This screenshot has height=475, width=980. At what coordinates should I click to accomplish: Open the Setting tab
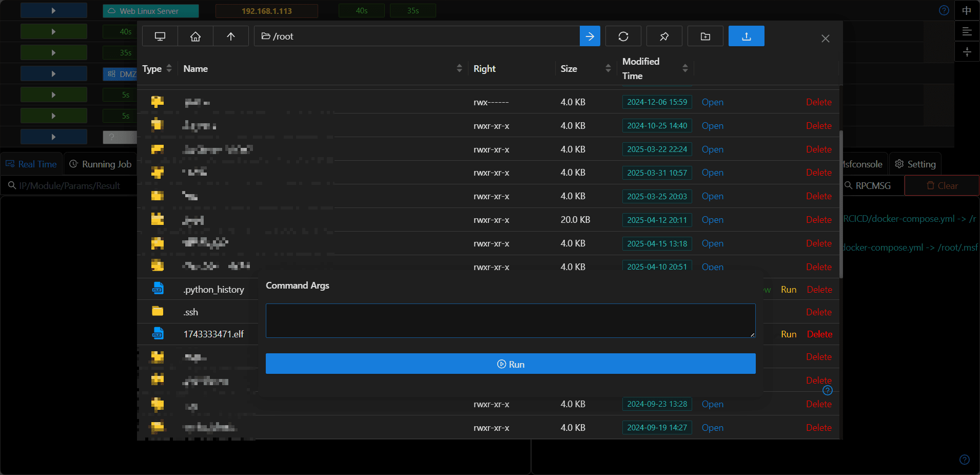tap(915, 164)
